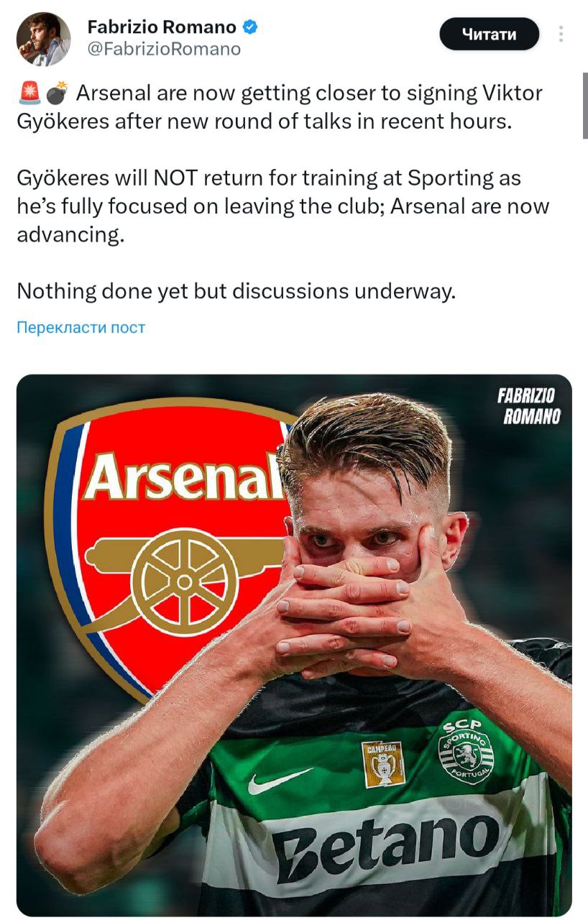
Task: Open the @FabrizioRomano handle link
Action: point(164,49)
